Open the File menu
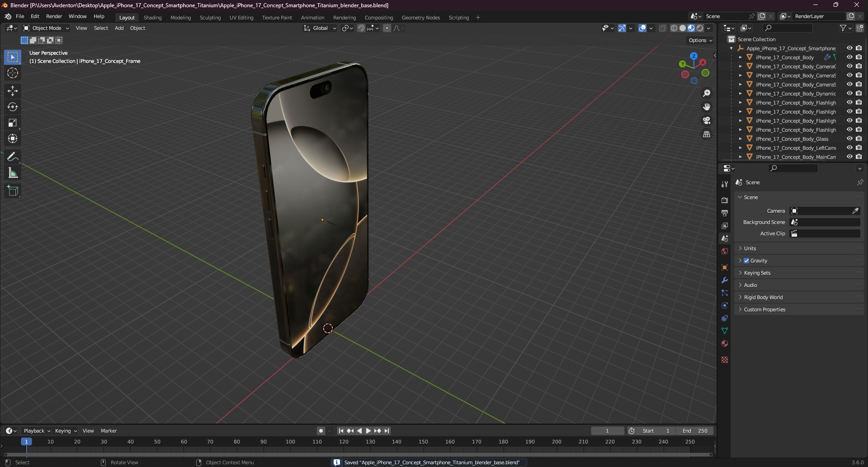This screenshot has height=467, width=868. (x=20, y=16)
